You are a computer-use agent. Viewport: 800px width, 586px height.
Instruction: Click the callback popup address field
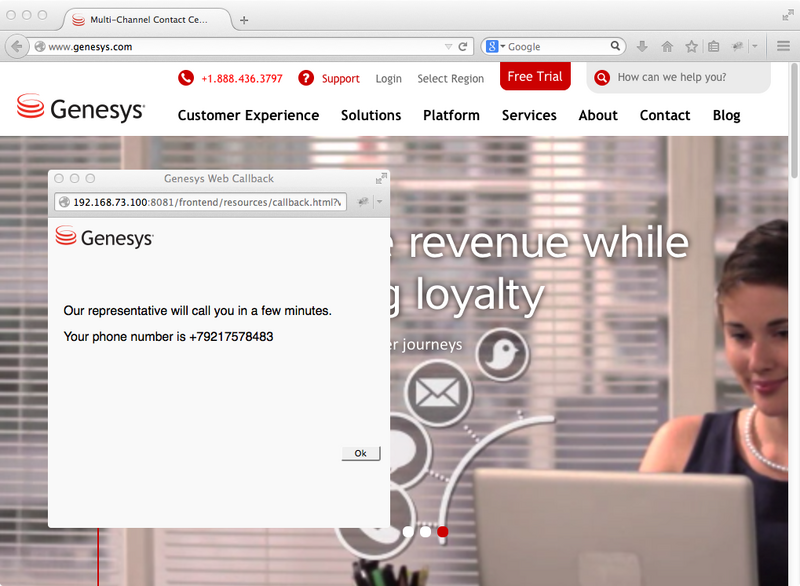(x=200, y=201)
